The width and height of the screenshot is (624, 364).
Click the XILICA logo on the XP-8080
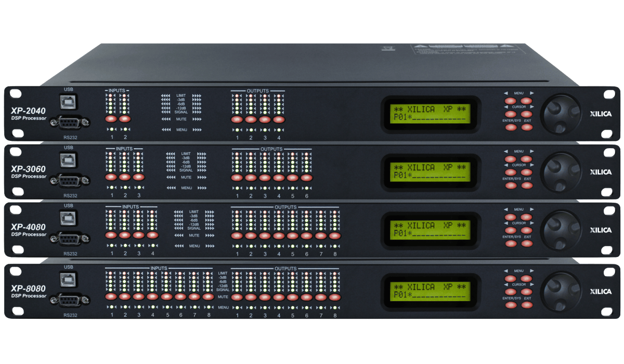point(600,292)
